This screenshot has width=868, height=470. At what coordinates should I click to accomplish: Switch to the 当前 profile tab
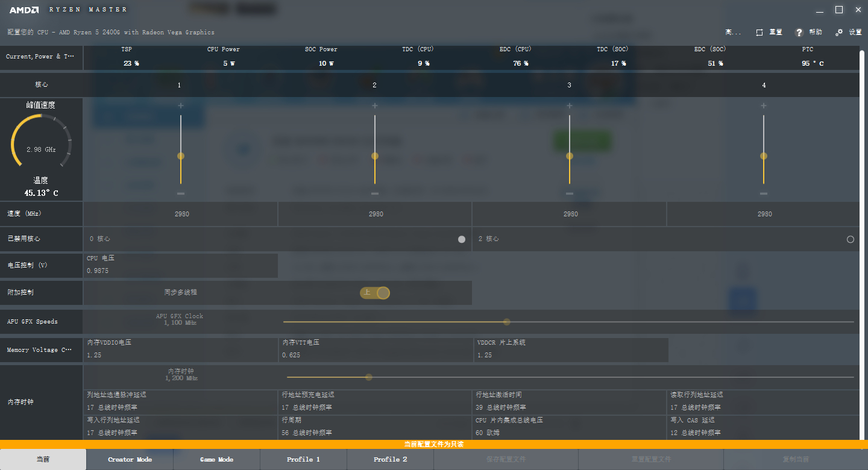pos(43,460)
